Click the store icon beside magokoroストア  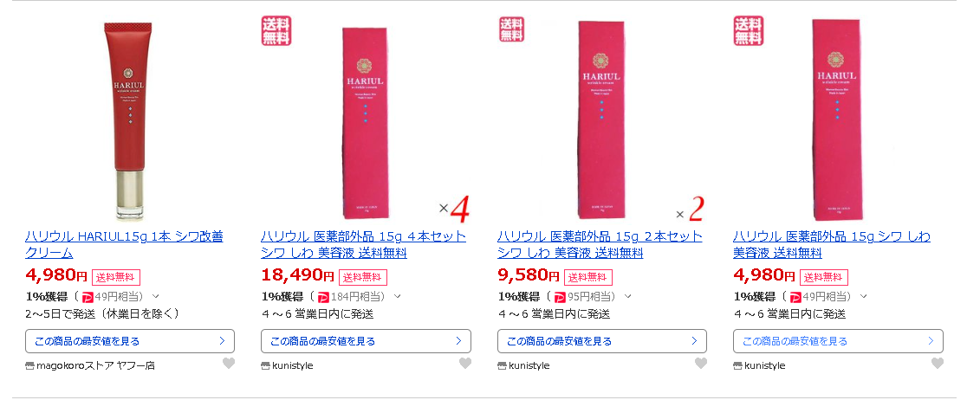click(29, 365)
